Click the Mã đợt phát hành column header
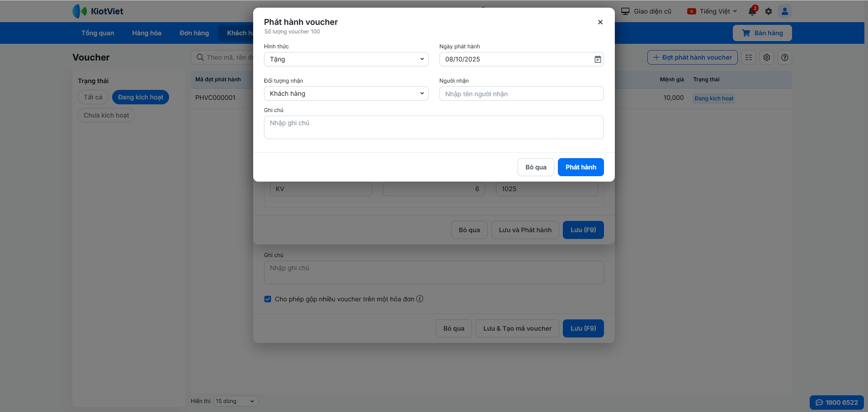868x412 pixels. pos(218,80)
